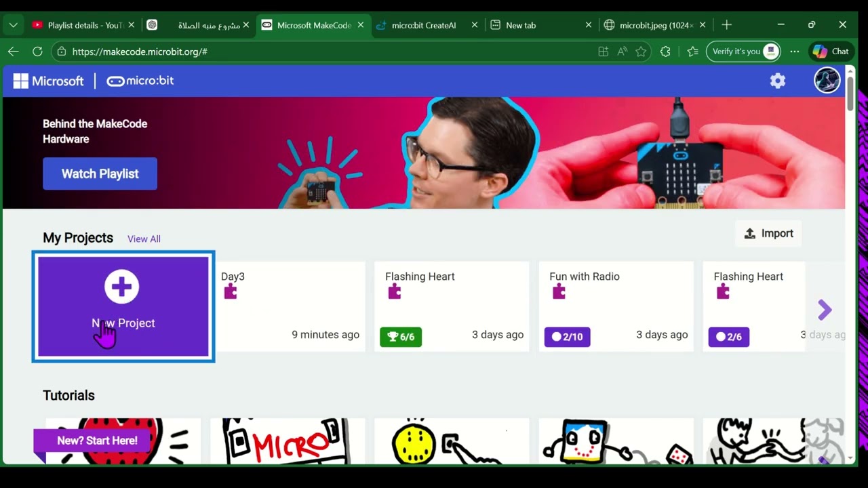Create a New Project
The height and width of the screenshot is (488, 868).
click(123, 306)
